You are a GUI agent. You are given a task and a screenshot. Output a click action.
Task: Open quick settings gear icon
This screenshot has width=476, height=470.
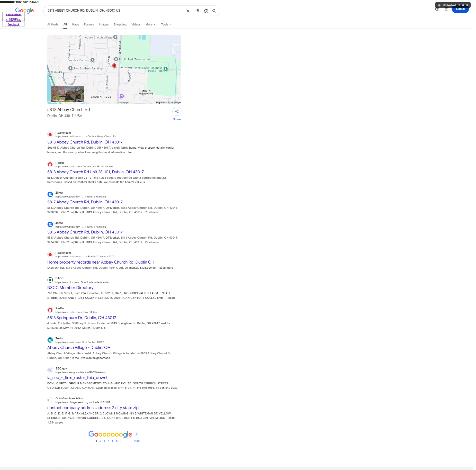click(x=437, y=9)
